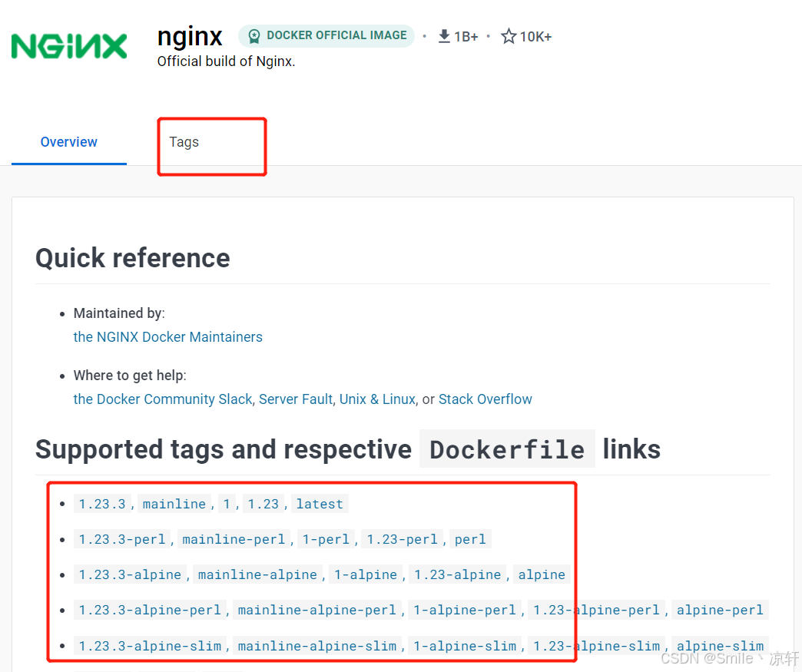Image resolution: width=802 pixels, height=672 pixels.
Task: Visit the Server Fault link
Action: [296, 399]
